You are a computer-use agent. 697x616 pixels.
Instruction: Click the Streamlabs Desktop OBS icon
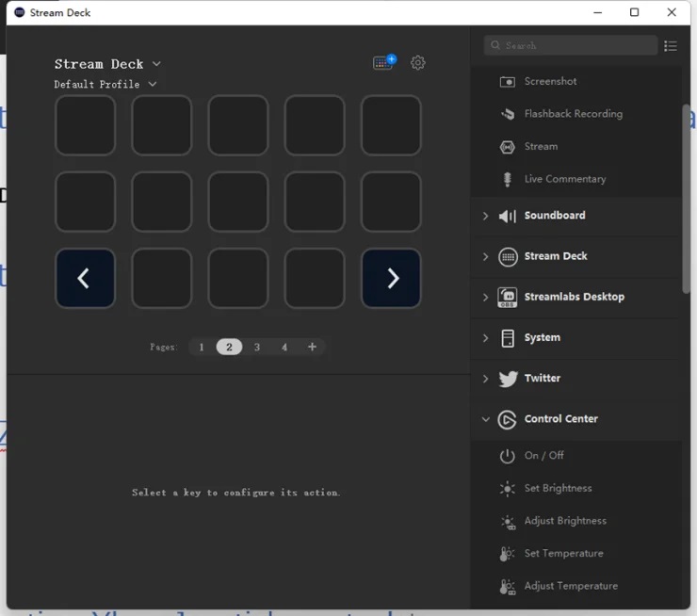point(507,298)
